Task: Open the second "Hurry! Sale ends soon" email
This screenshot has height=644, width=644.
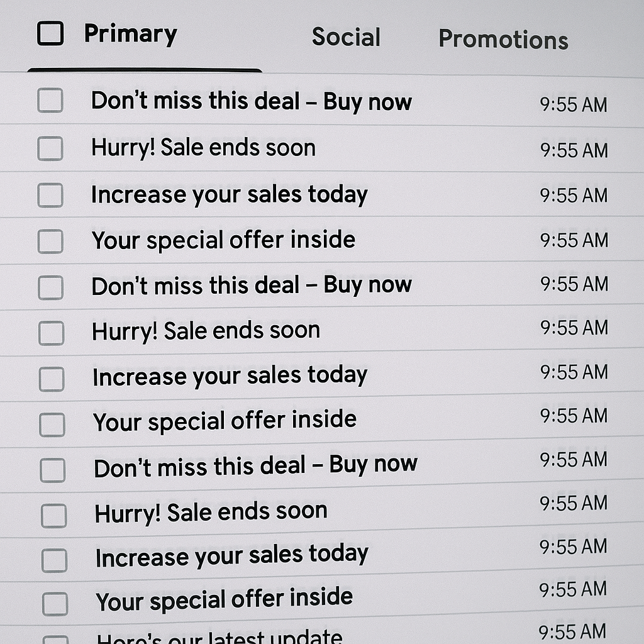Action: pos(206,331)
